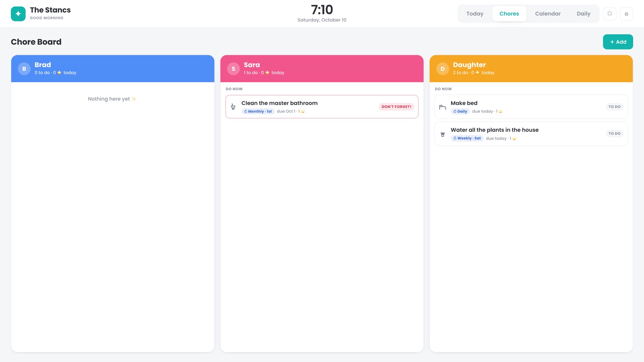The height and width of the screenshot is (362, 644).
Task: Mark Make bed via its TO DO badge
Action: coord(614,107)
